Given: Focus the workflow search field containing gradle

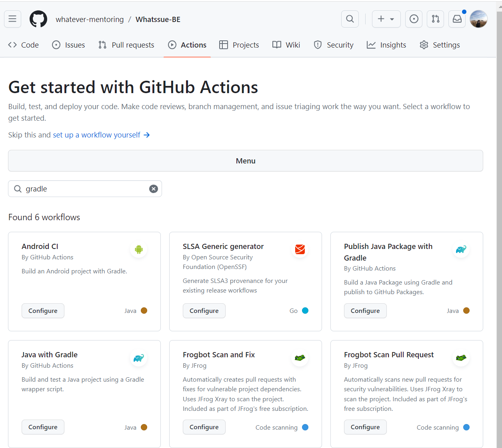Looking at the screenshot, I should (x=85, y=189).
